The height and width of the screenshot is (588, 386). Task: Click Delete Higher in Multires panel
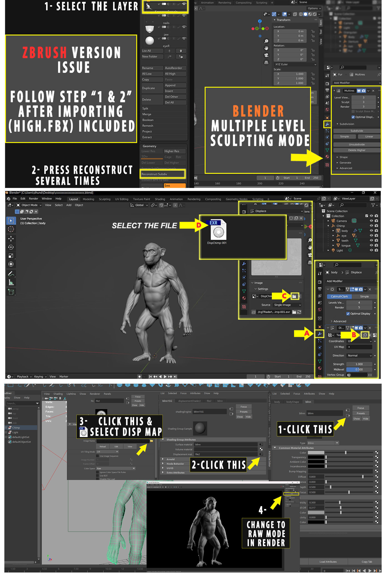[357, 150]
